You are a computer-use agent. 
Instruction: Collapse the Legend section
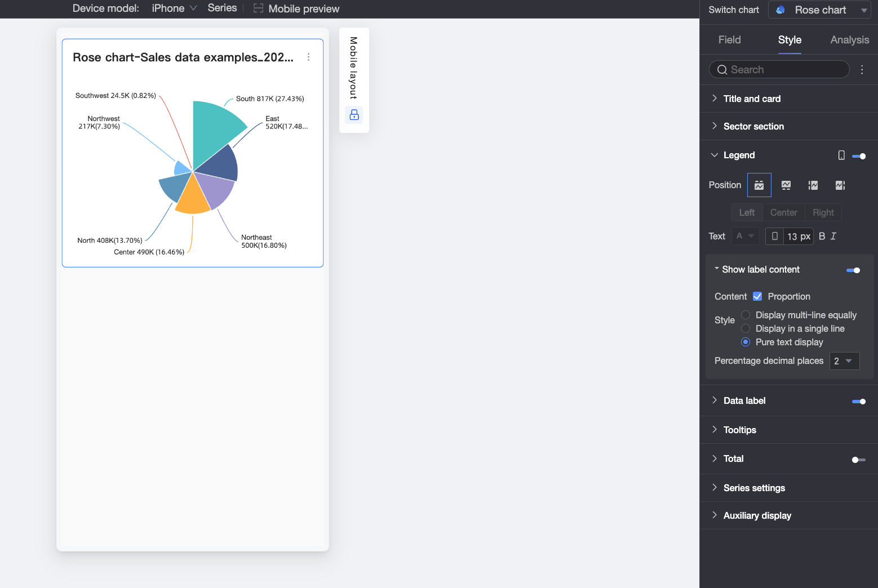coord(714,155)
